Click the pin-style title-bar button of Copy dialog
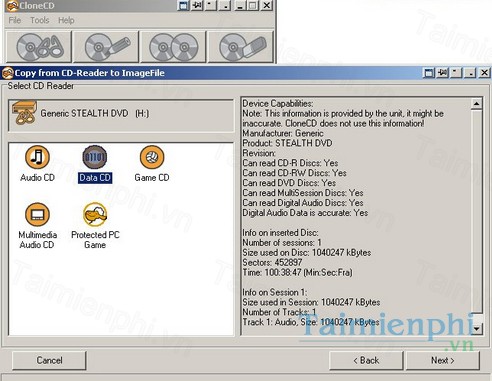This screenshot has height=381, width=492. [442, 72]
